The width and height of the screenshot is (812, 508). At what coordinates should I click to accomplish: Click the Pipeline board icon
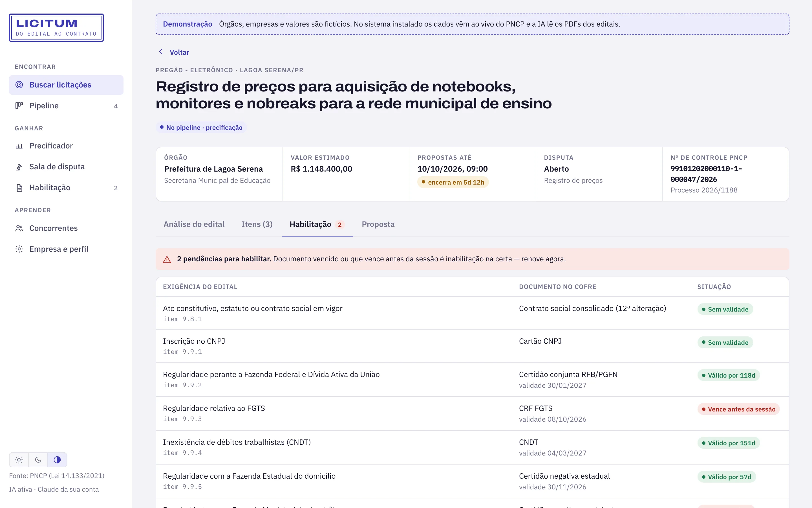click(19, 106)
